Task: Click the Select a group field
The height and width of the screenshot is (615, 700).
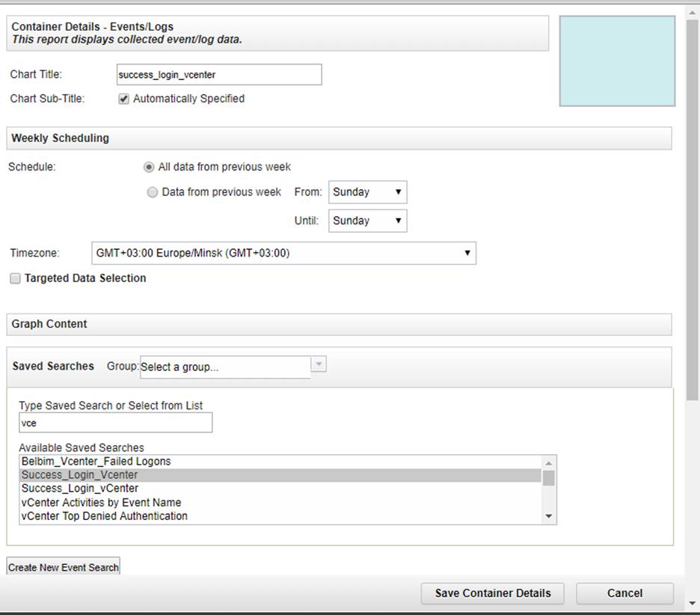Action: click(x=225, y=367)
